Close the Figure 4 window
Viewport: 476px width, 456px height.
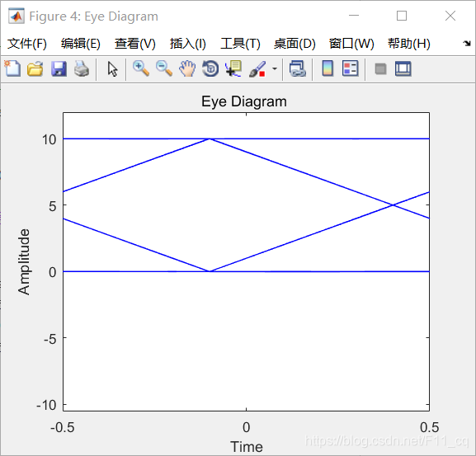tap(450, 16)
